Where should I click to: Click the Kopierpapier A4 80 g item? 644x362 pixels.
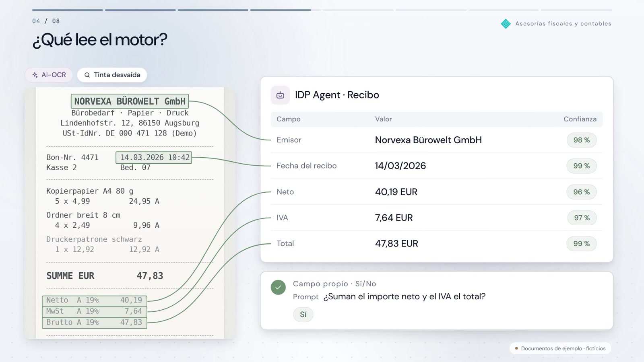pos(90,191)
